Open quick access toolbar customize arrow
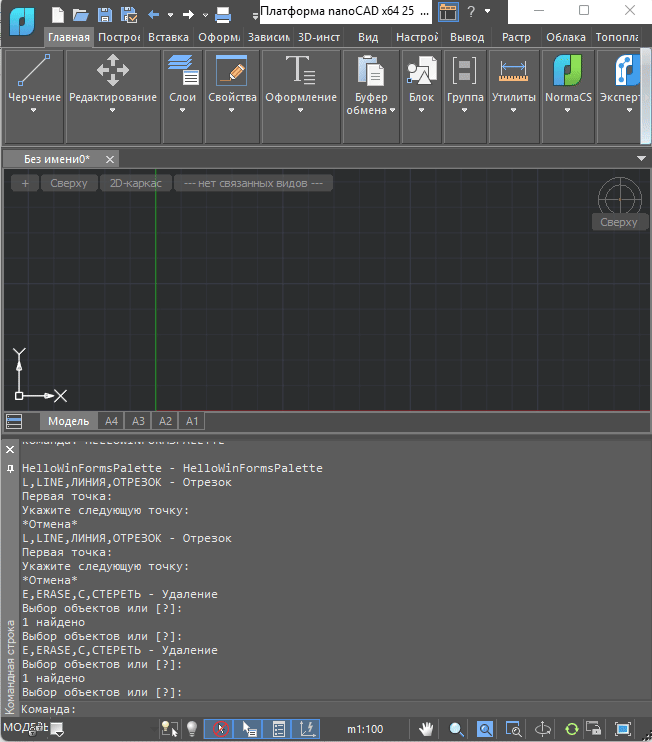This screenshot has height=742, width=652. coord(256,17)
